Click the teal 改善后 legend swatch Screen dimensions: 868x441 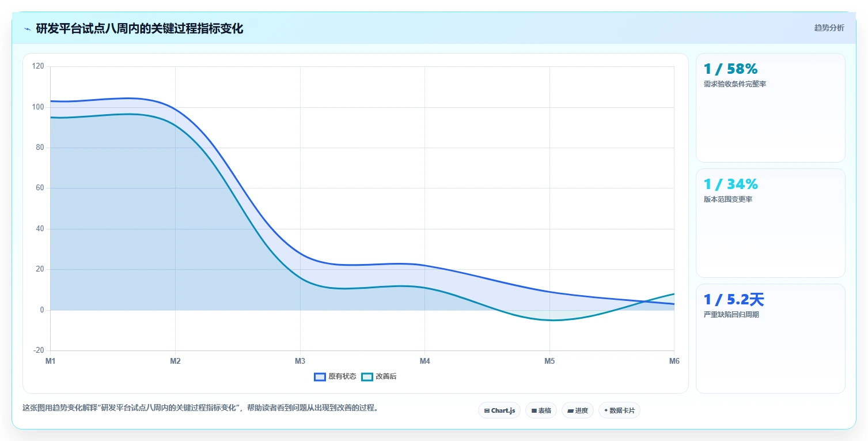pyautogui.click(x=367, y=376)
